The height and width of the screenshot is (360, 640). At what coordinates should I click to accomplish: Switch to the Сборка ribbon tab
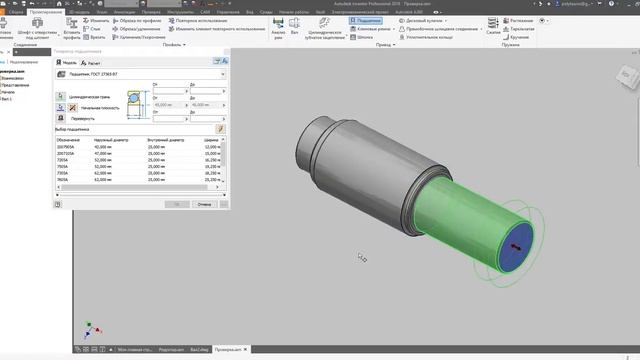point(16,12)
